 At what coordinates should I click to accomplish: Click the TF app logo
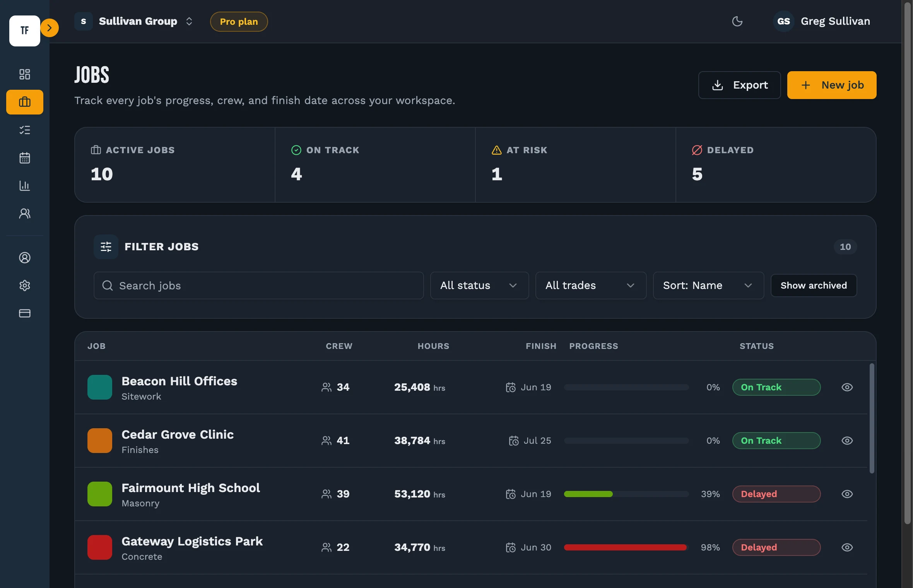pyautogui.click(x=25, y=31)
